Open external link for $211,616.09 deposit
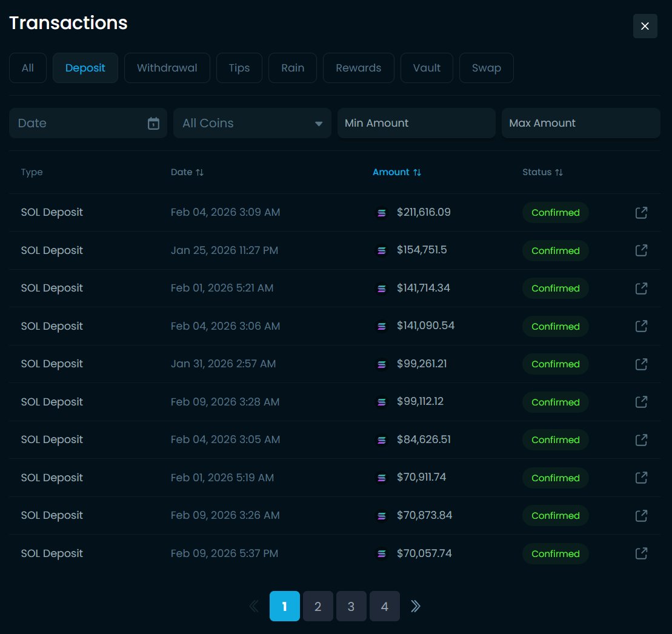Image resolution: width=672 pixels, height=634 pixels. (641, 213)
